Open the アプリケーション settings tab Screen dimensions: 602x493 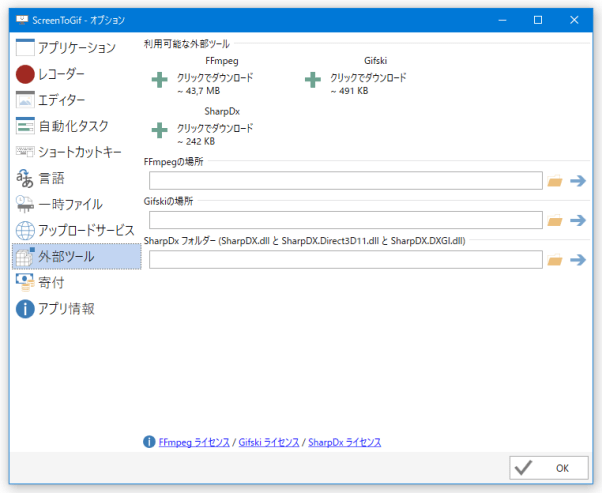[x=75, y=48]
